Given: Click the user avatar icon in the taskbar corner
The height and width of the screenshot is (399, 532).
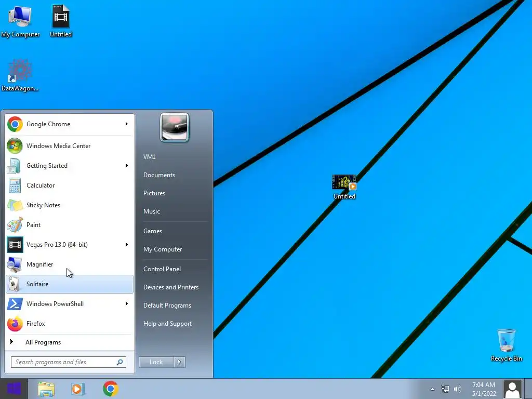Looking at the screenshot, I should (512, 389).
